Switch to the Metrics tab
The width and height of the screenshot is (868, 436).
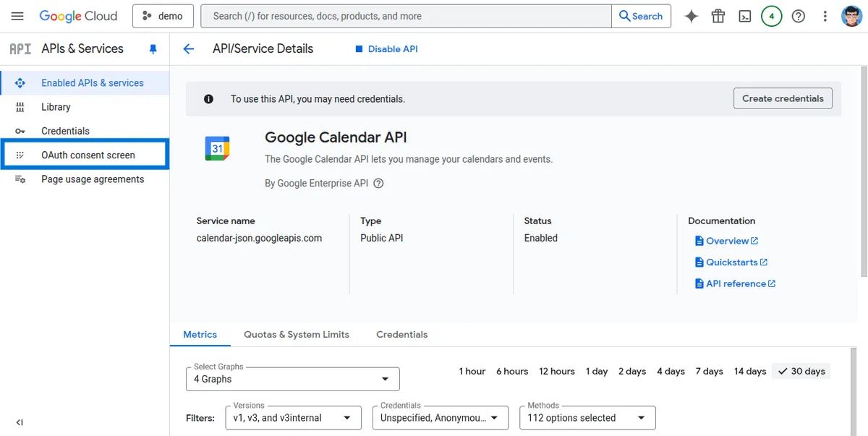200,334
